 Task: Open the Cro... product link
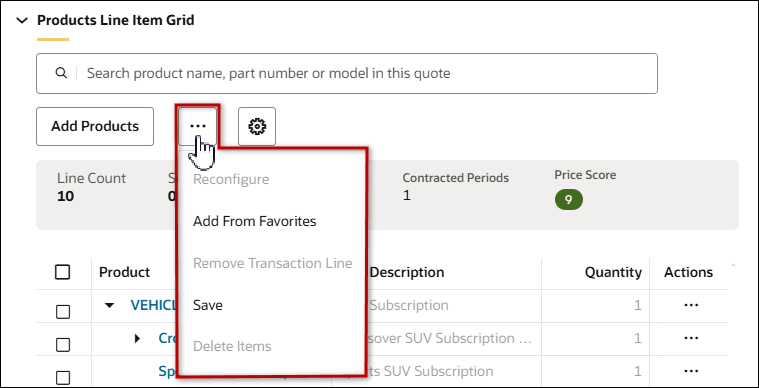pyautogui.click(x=167, y=338)
